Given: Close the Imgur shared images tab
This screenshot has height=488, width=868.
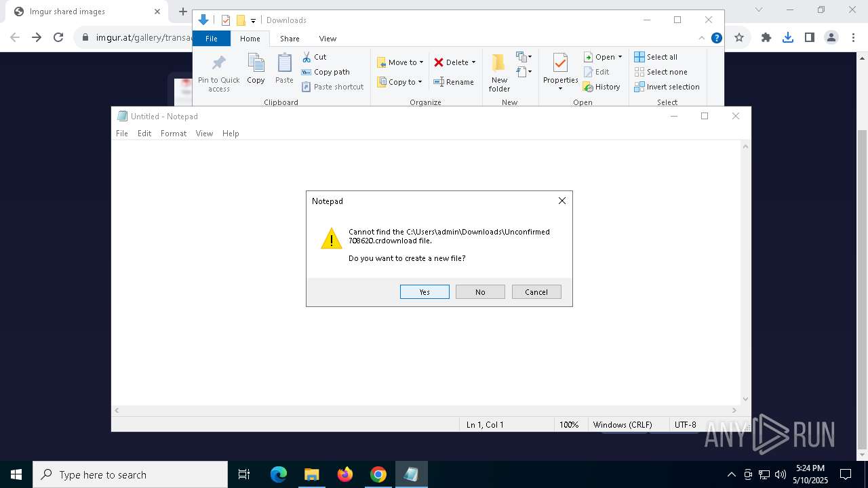Looking at the screenshot, I should click(x=157, y=12).
